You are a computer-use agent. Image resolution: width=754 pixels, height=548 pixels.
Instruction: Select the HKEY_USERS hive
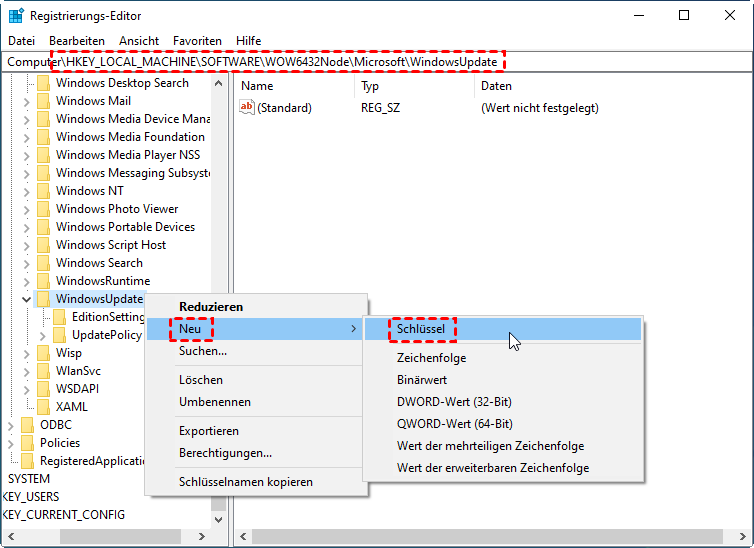pyautogui.click(x=31, y=497)
